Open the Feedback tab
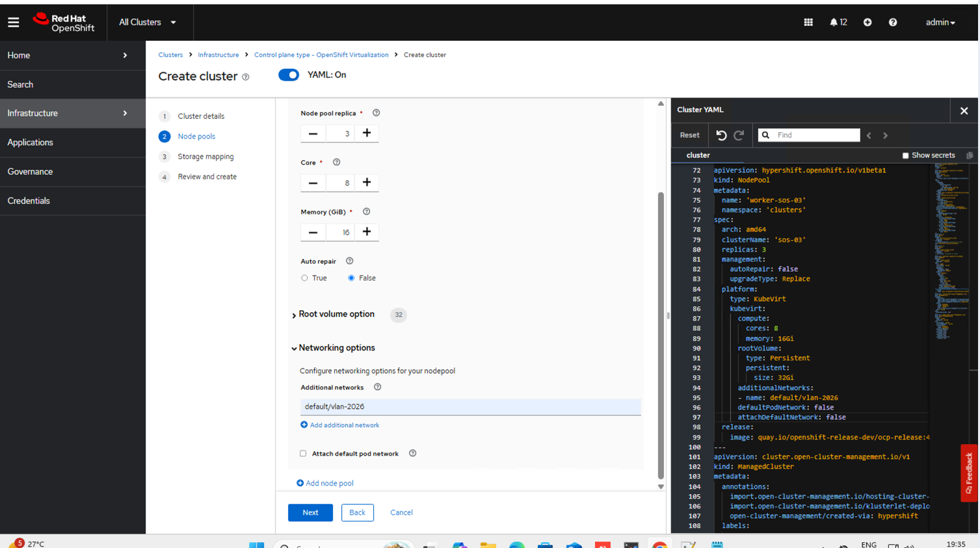Viewport: 980px width, 548px height. (x=969, y=473)
